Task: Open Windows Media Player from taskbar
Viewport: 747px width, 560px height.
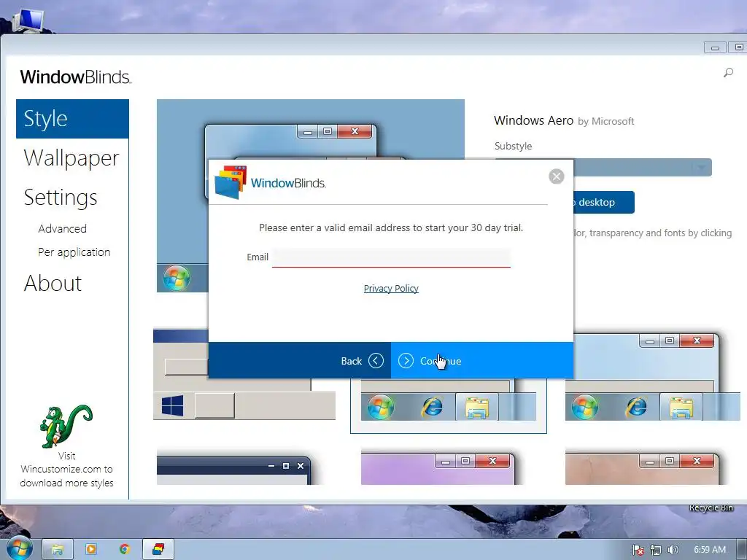Action: coord(90,550)
